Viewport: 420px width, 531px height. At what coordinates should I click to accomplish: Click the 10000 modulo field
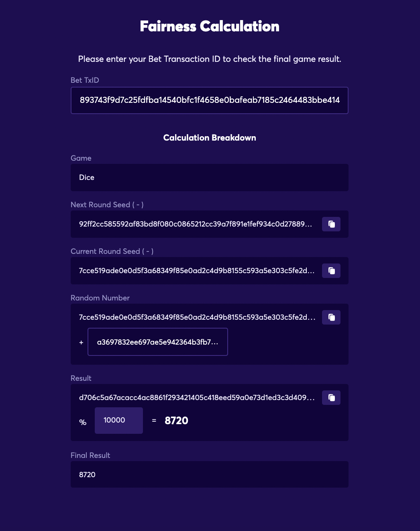[119, 421]
